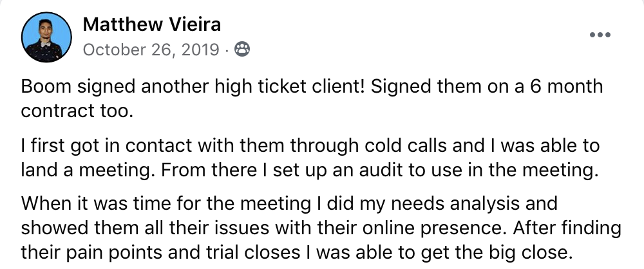Click the line starting "their pain points"
This screenshot has height=269, width=644.
(x=296, y=252)
